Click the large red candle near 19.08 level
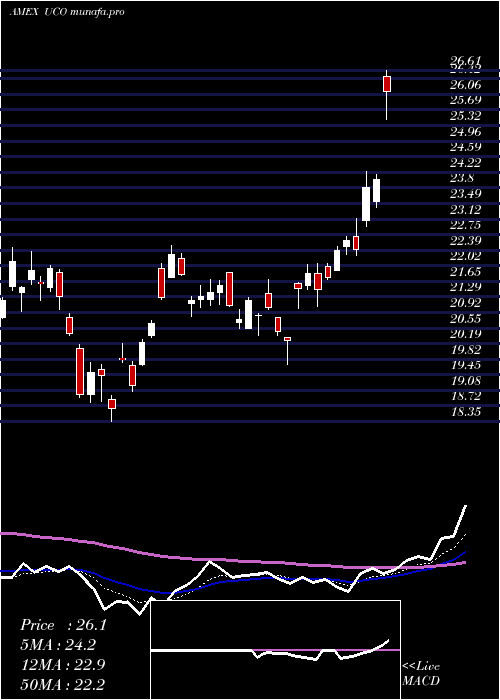 (x=80, y=371)
